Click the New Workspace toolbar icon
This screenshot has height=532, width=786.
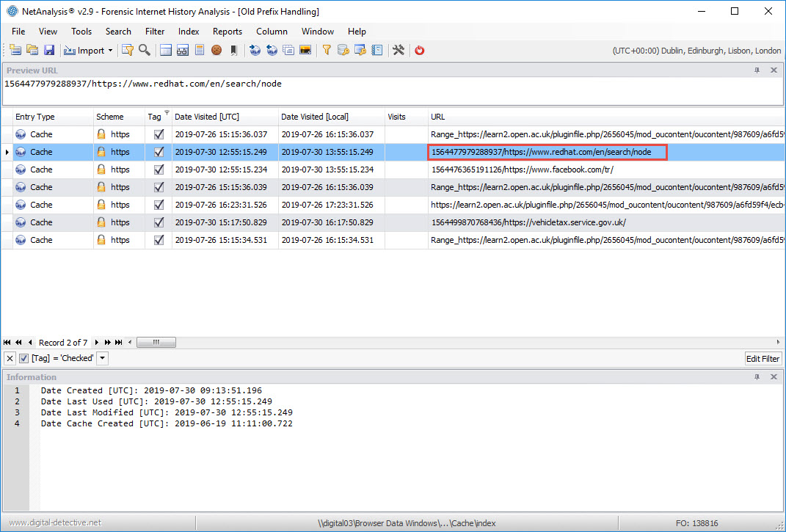coord(15,50)
